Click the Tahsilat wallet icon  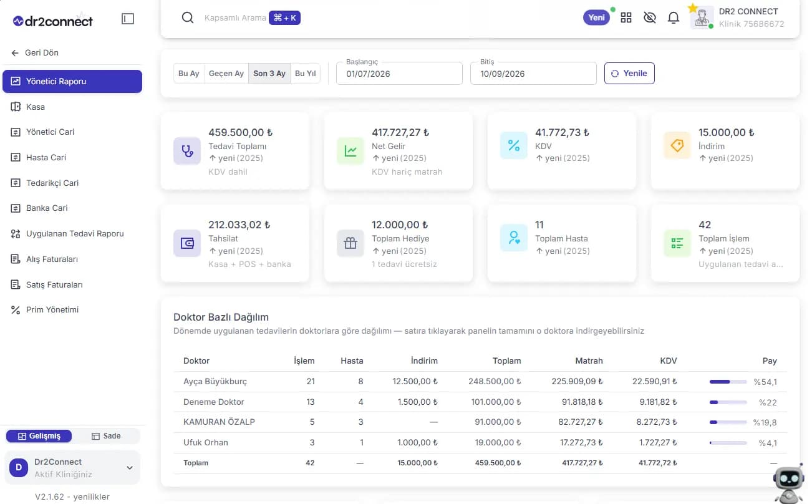click(x=187, y=243)
